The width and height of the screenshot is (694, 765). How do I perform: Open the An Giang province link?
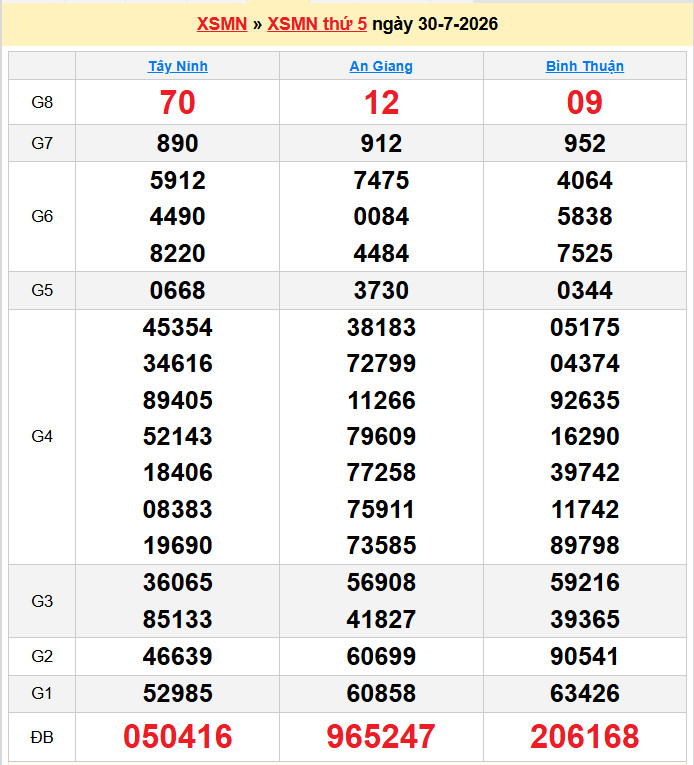point(381,66)
